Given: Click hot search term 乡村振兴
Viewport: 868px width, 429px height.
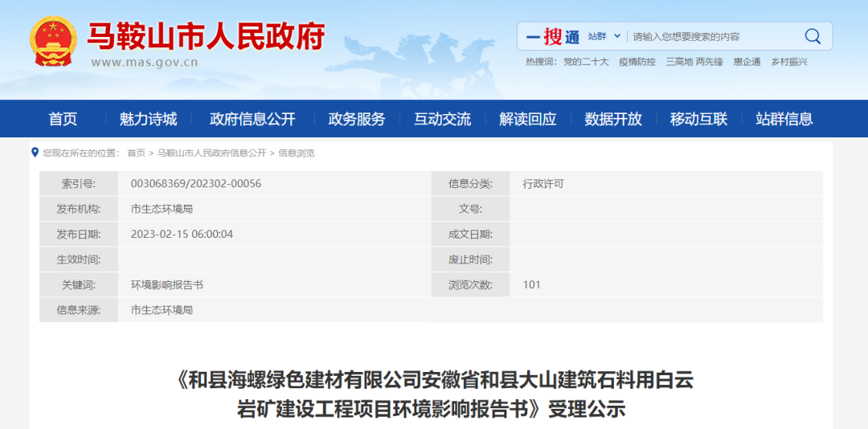Looking at the screenshot, I should click(789, 62).
